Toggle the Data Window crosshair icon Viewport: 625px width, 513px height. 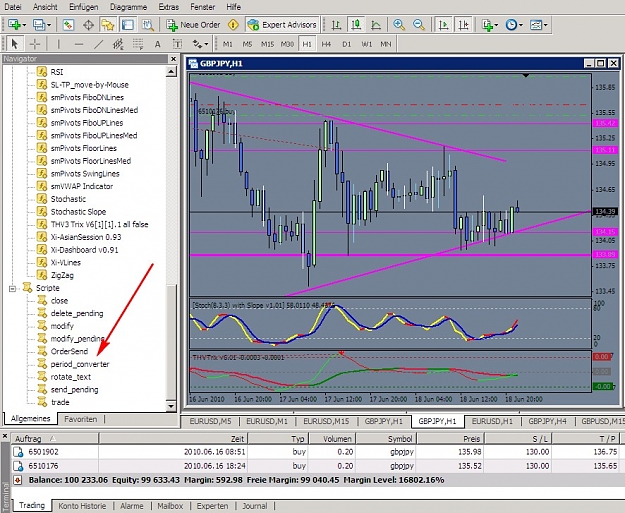[88, 25]
